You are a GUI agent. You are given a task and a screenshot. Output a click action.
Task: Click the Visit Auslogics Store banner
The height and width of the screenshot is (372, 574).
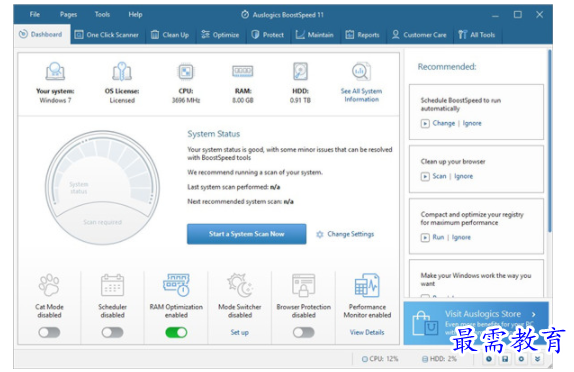pos(476,323)
